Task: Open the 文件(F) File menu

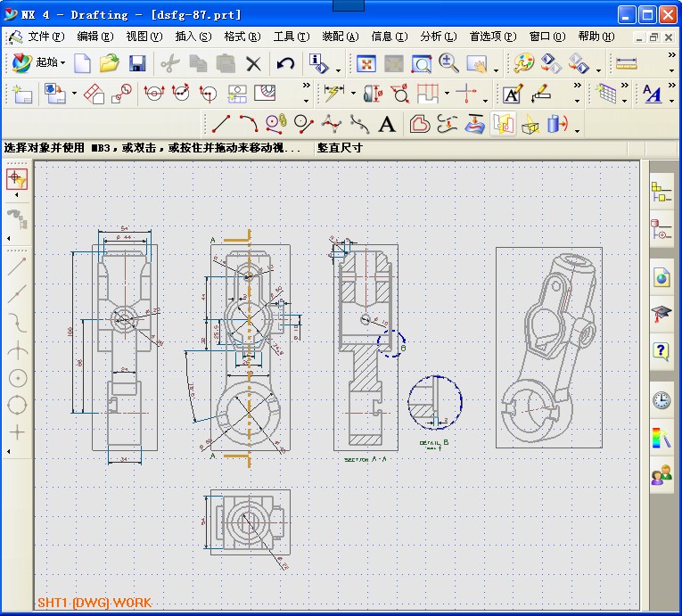Action: pyautogui.click(x=45, y=37)
